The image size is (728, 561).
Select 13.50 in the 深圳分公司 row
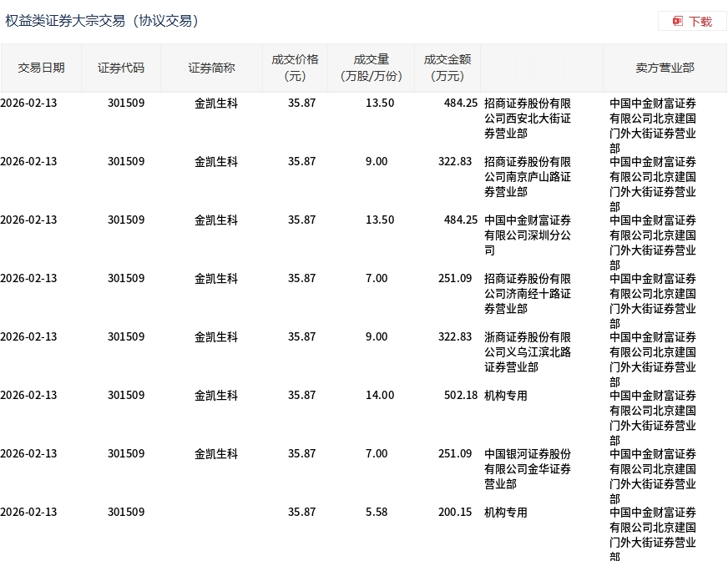(x=380, y=220)
